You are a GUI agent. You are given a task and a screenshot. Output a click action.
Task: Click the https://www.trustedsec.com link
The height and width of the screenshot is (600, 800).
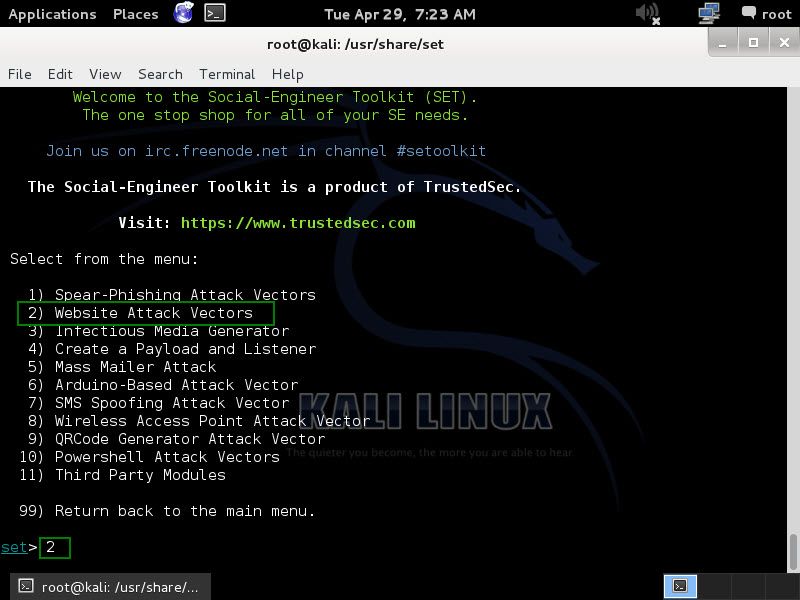pos(298,223)
